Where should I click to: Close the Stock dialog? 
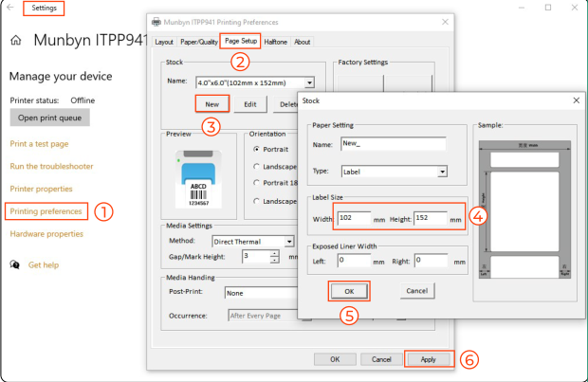tap(577, 100)
